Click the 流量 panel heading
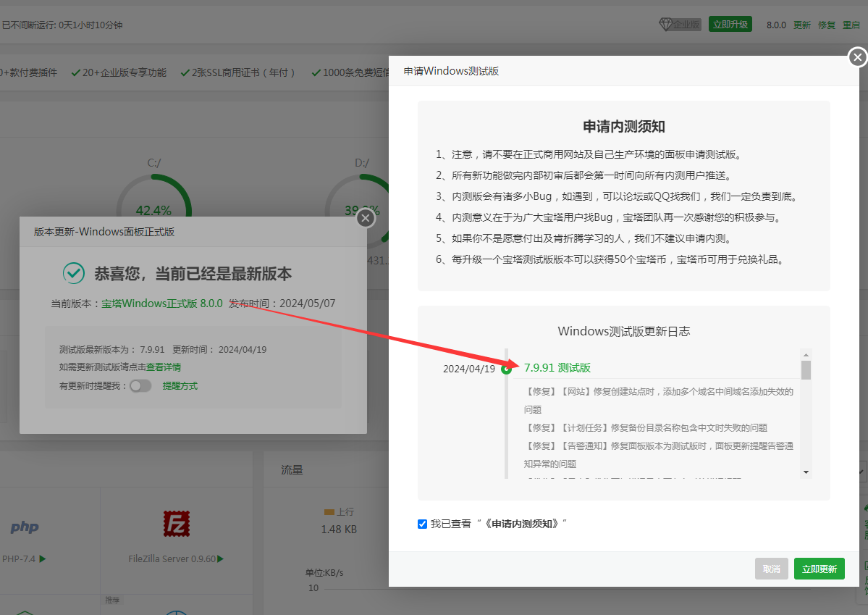 pyautogui.click(x=292, y=470)
